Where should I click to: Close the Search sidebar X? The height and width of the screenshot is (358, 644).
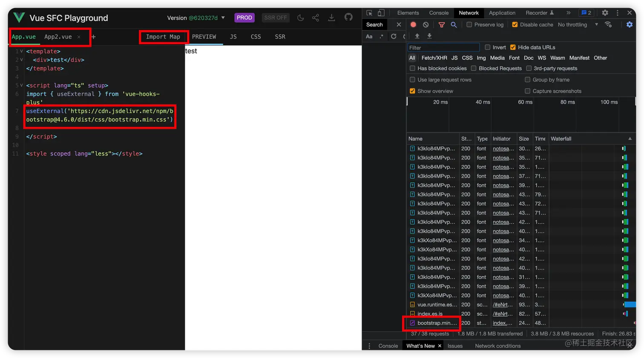coord(399,25)
